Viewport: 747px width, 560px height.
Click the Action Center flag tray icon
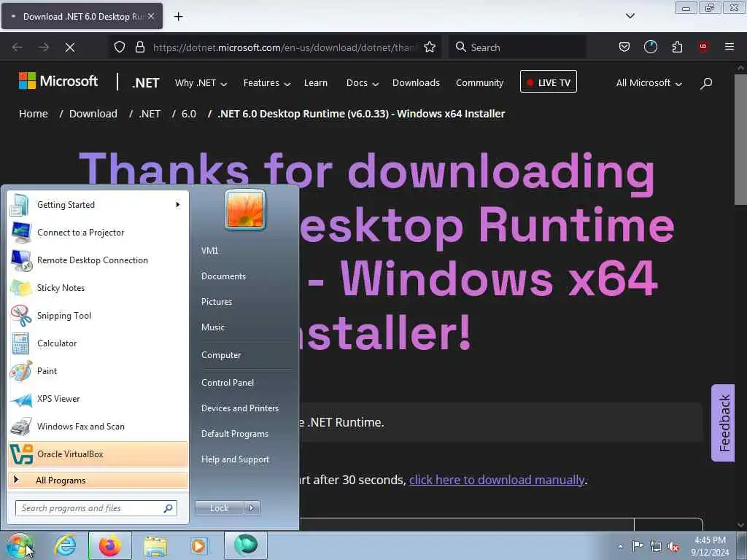coord(638,545)
